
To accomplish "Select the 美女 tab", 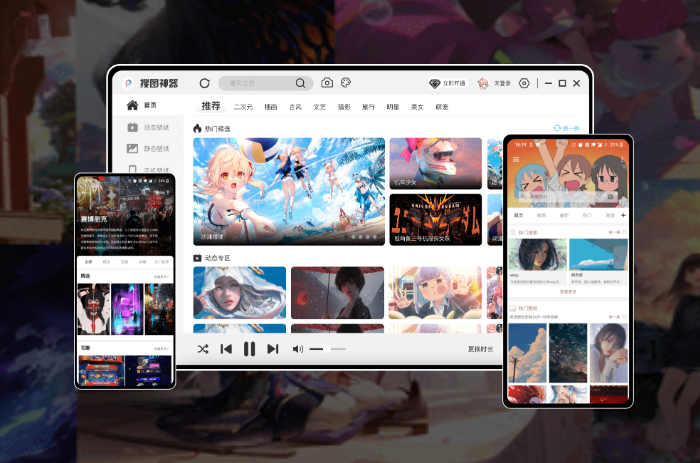I will (x=417, y=107).
